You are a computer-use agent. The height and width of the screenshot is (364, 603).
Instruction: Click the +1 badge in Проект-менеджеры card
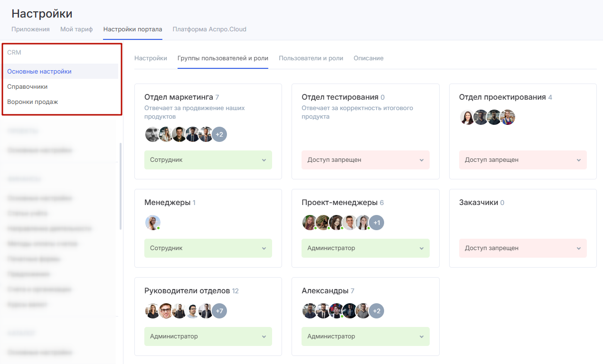377,223
